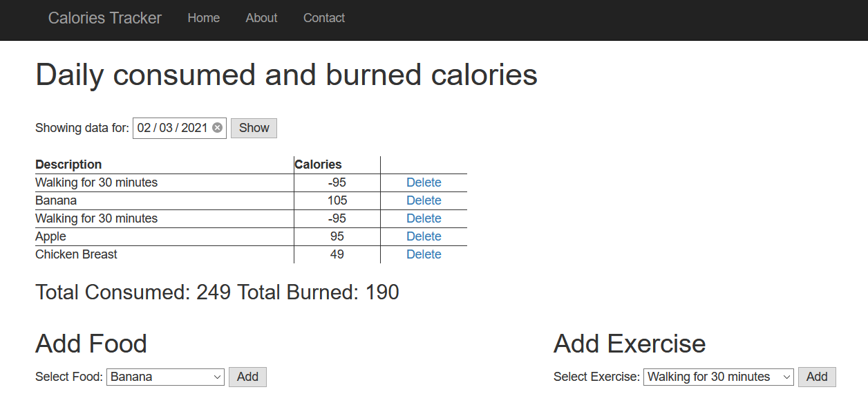Expand the Select Exercise dropdown
868x403 pixels.
click(x=719, y=377)
